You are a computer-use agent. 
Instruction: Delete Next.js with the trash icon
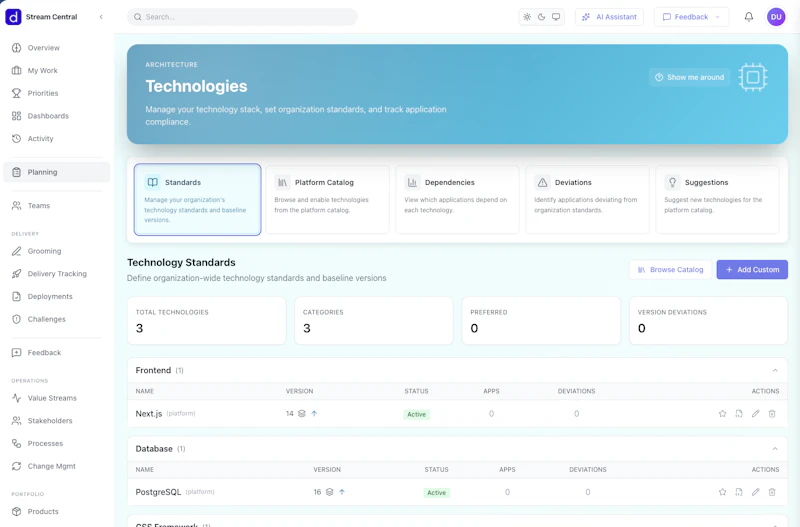tap(772, 414)
